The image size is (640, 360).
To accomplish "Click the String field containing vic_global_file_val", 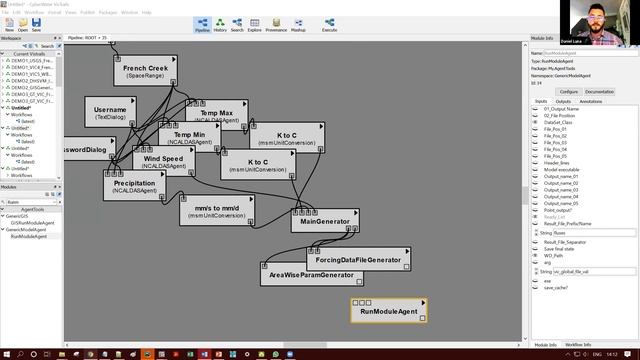I will coord(594,271).
